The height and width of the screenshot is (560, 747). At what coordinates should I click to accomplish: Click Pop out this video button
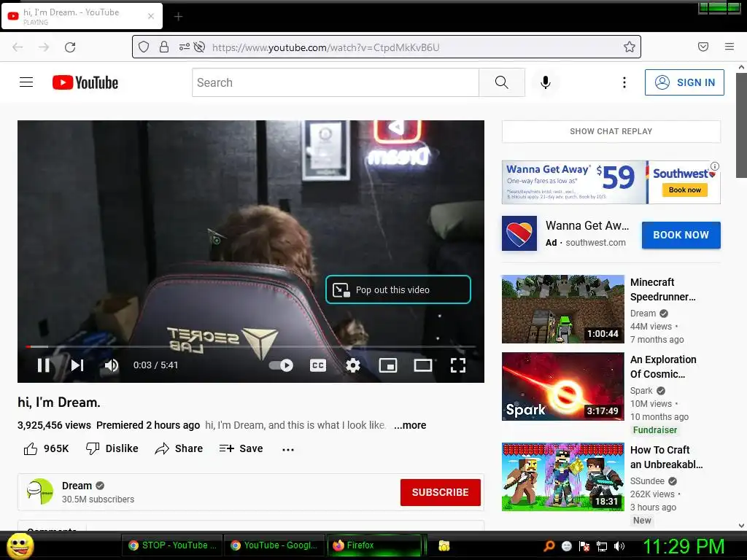pyautogui.click(x=398, y=289)
